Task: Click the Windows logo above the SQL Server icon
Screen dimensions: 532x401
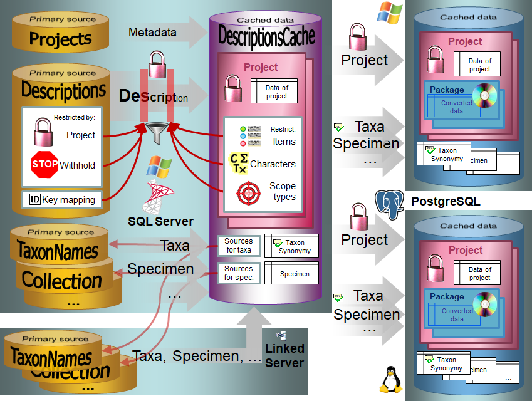Action: (x=159, y=167)
